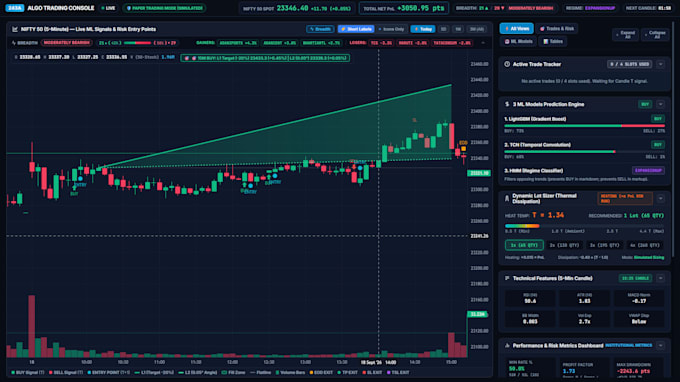The width and height of the screenshot is (680, 382).
Task: Select the All Views tab
Action: click(517, 29)
